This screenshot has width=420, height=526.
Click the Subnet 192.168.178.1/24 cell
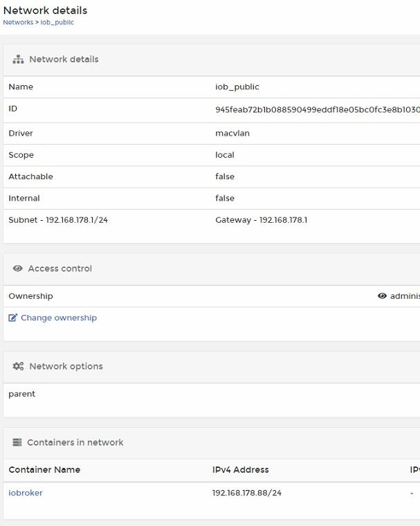point(58,220)
